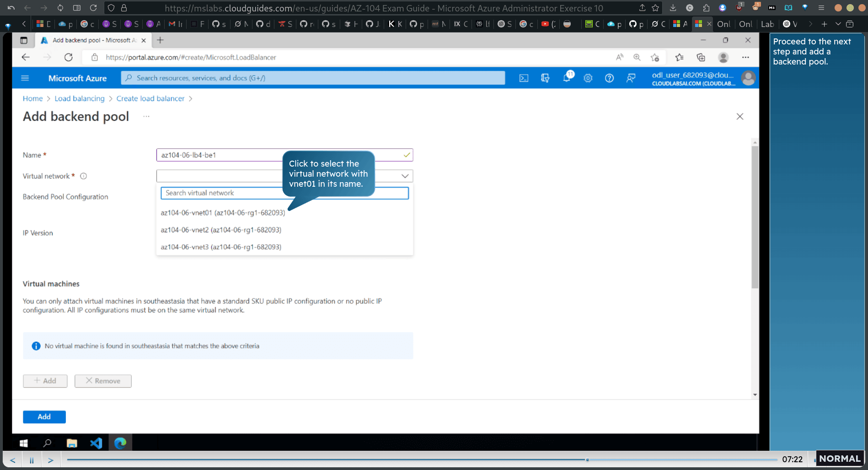This screenshot has height=470, width=868.
Task: Go to Create load balancer breadcrumb
Action: pyautogui.click(x=150, y=98)
